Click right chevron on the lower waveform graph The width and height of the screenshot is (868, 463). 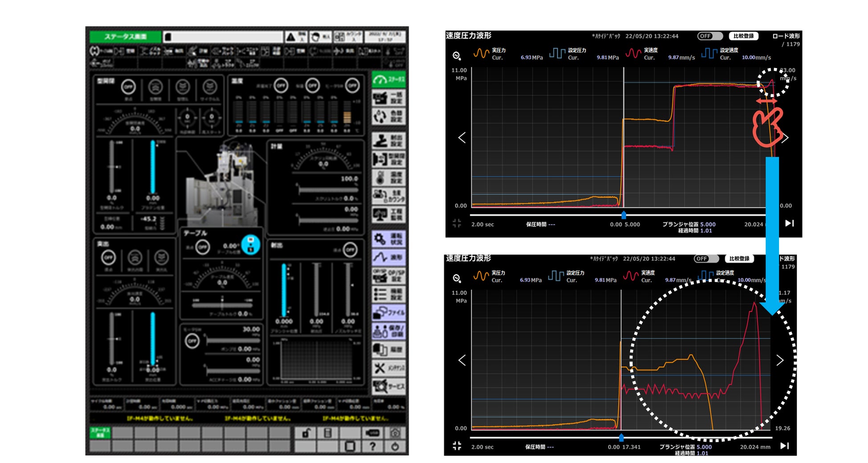780,360
